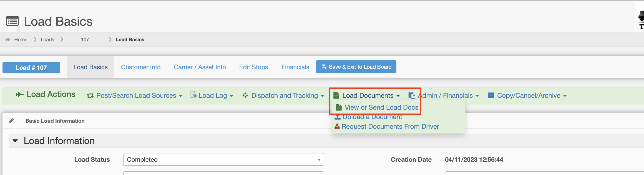Screen dimensions: 644x175
Task: Click the Load Status label
Action: coord(92,159)
